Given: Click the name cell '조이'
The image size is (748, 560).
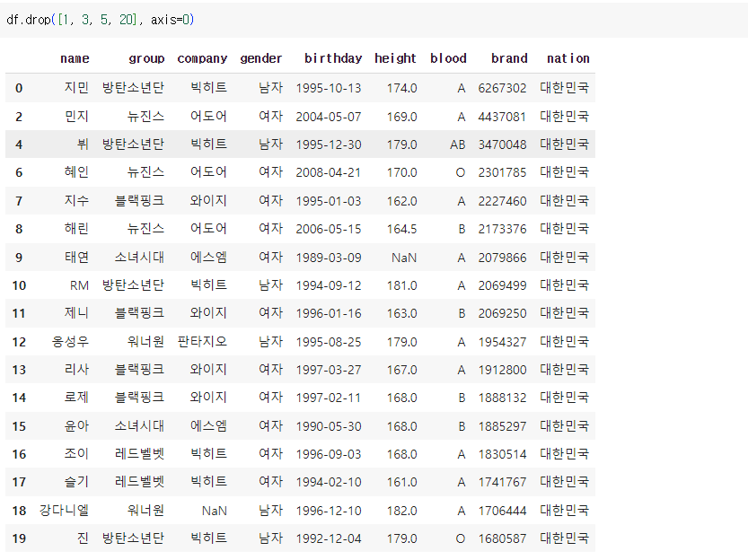Looking at the screenshot, I should click(76, 454).
